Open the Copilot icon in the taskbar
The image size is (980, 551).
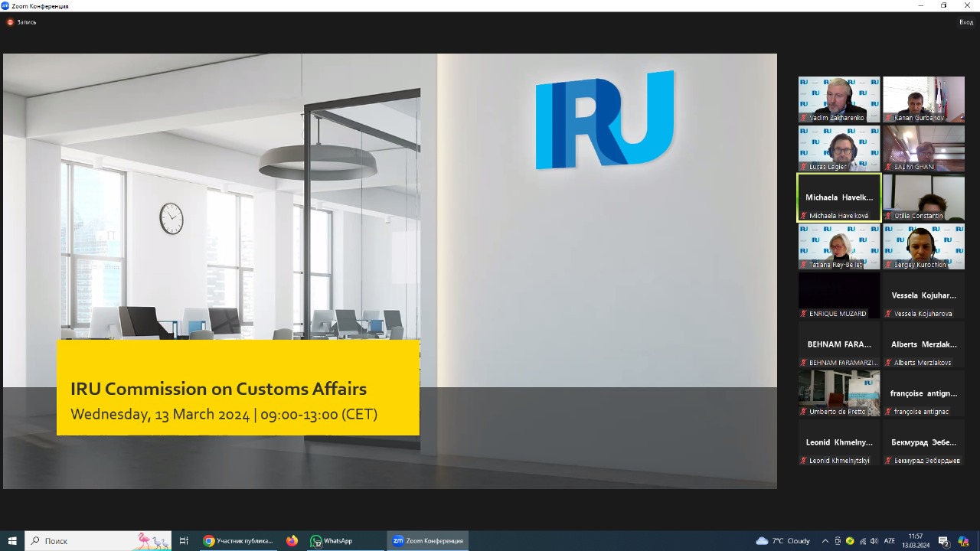(x=964, y=541)
